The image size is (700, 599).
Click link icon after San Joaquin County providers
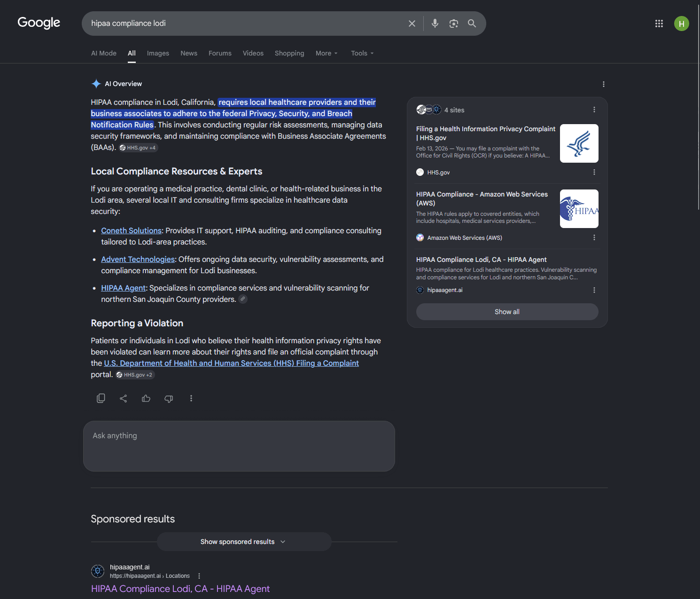[x=243, y=299]
